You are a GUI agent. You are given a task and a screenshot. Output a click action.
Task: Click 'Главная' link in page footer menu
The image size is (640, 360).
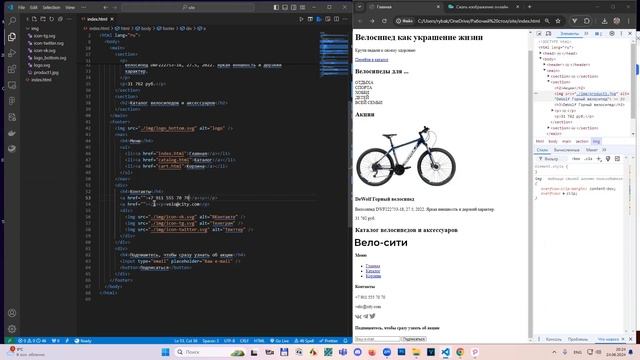373,266
